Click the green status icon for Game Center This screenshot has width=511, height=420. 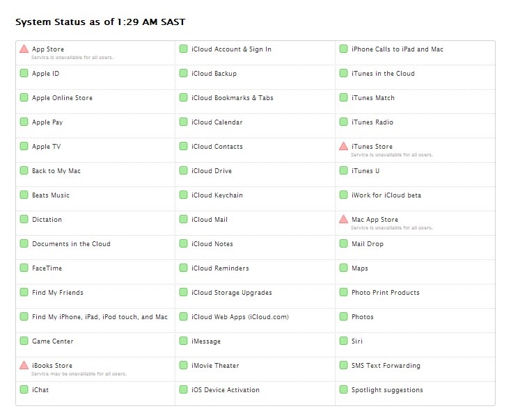point(24,341)
